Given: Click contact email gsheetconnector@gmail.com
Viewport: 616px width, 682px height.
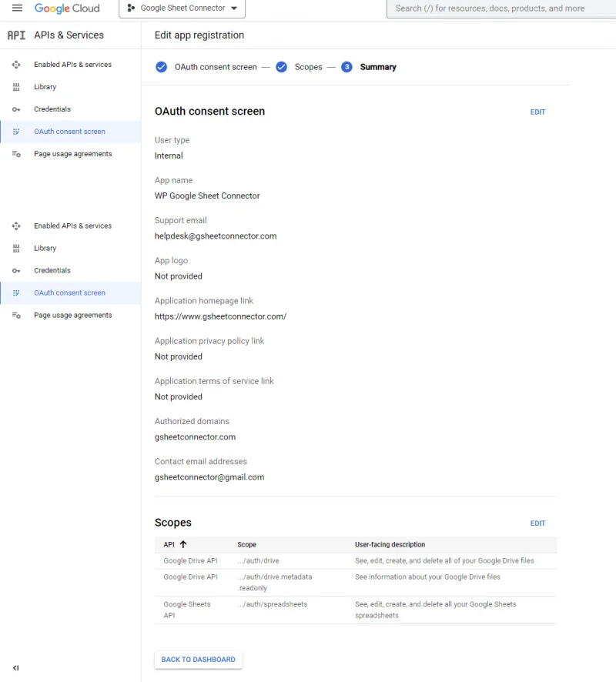Looking at the screenshot, I should click(x=209, y=477).
